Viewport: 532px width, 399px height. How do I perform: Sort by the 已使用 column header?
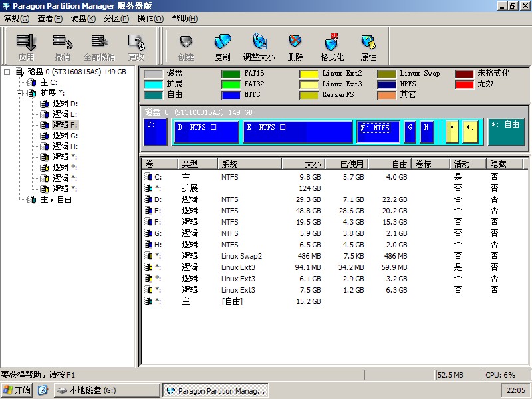click(346, 164)
